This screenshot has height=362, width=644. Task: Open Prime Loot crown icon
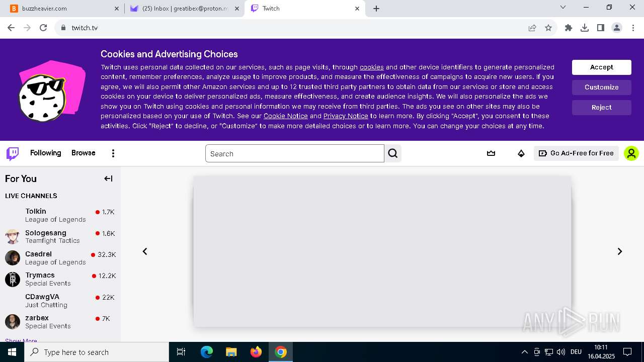pyautogui.click(x=491, y=153)
